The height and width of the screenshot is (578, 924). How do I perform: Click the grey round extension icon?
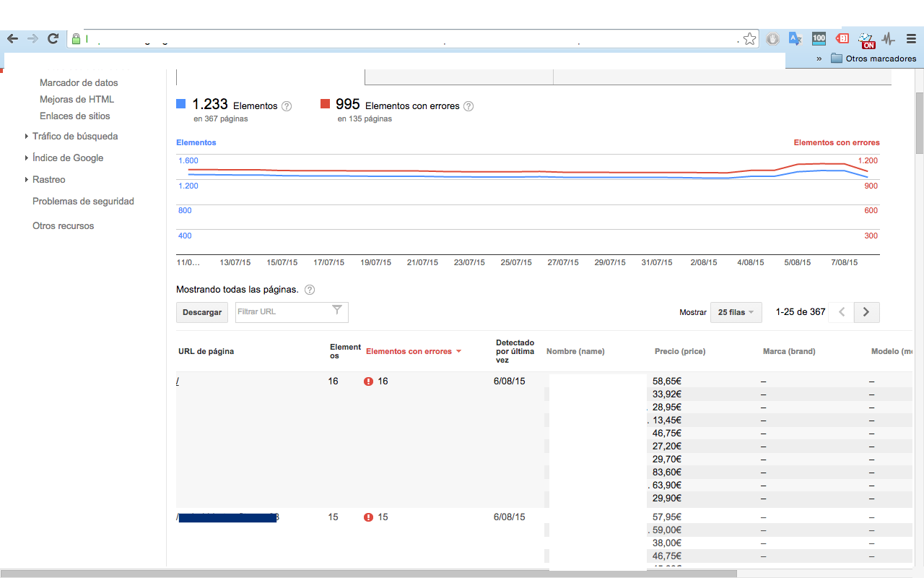tap(772, 39)
